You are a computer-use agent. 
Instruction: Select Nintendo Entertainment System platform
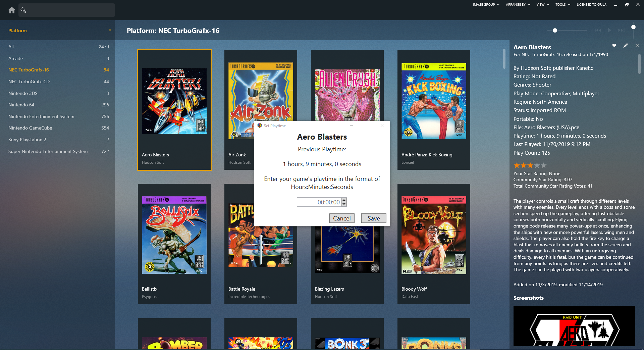(58, 116)
